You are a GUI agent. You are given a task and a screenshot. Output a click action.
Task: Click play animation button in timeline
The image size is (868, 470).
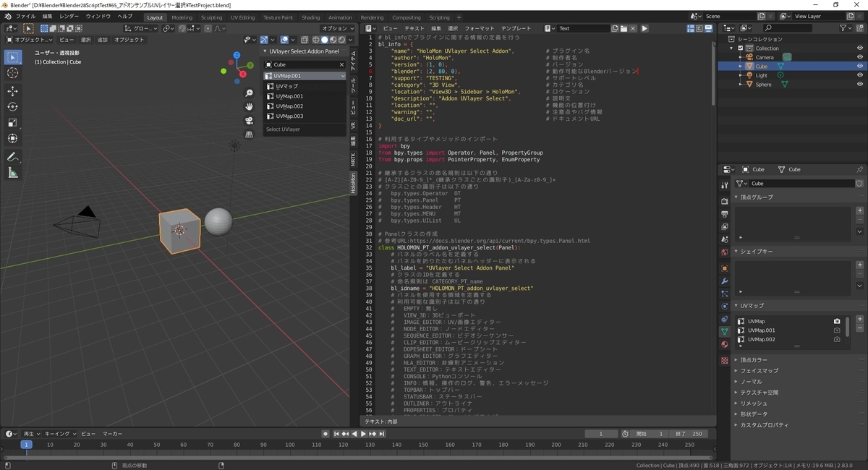click(x=363, y=434)
